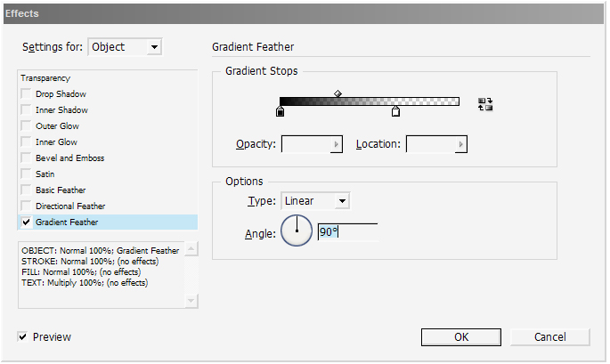Enable the Inner Shadow checkbox
610x364 pixels.
click(26, 110)
